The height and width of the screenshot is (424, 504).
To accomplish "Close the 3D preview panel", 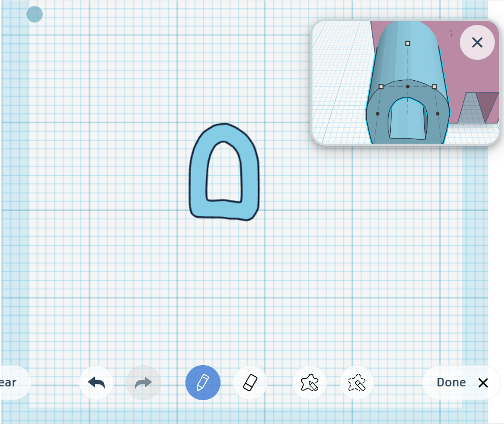I will tap(477, 43).
